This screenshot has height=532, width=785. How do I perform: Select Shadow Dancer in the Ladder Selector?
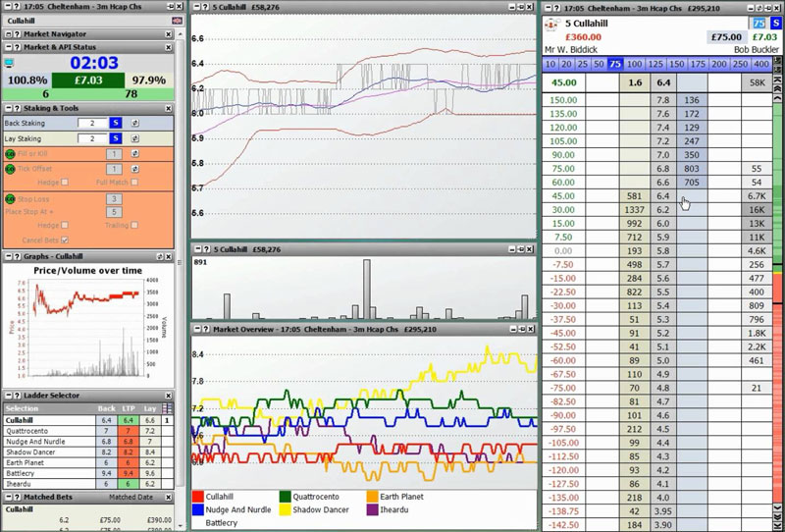(x=28, y=452)
